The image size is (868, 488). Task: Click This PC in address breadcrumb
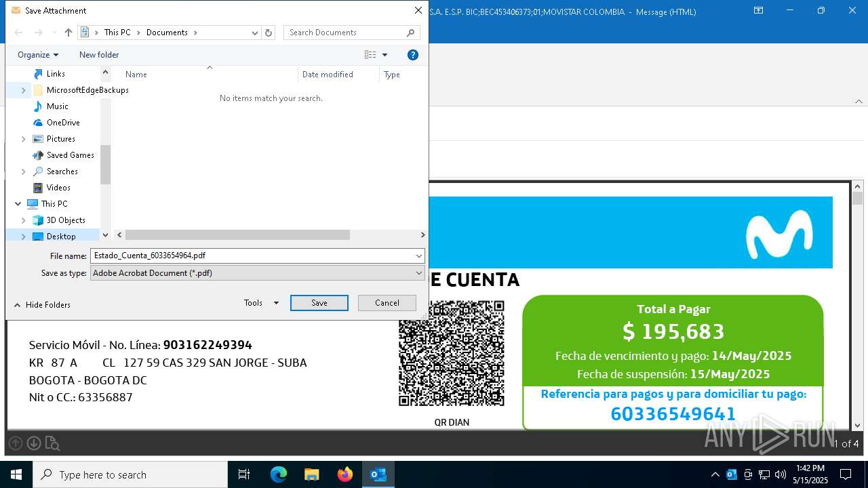click(117, 33)
